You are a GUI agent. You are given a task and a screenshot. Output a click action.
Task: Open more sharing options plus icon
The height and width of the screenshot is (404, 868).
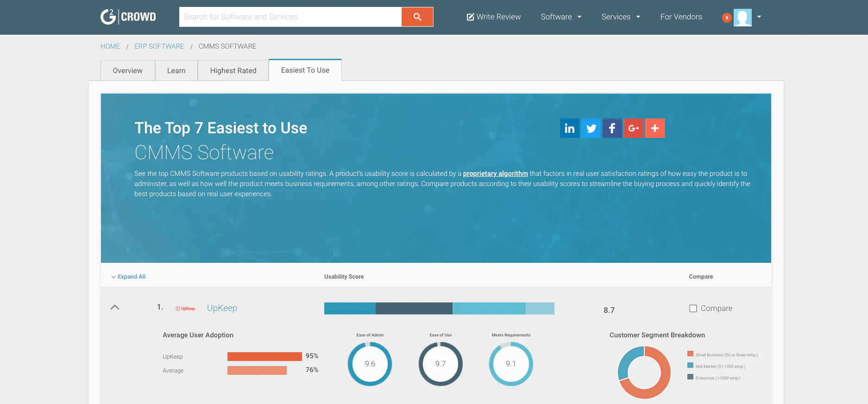click(655, 128)
